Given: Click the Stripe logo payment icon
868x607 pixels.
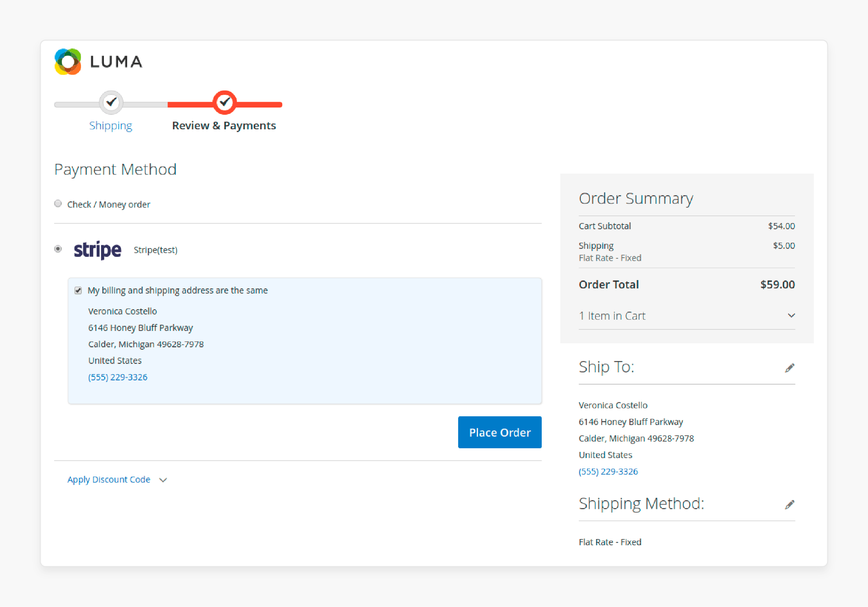Looking at the screenshot, I should tap(98, 250).
